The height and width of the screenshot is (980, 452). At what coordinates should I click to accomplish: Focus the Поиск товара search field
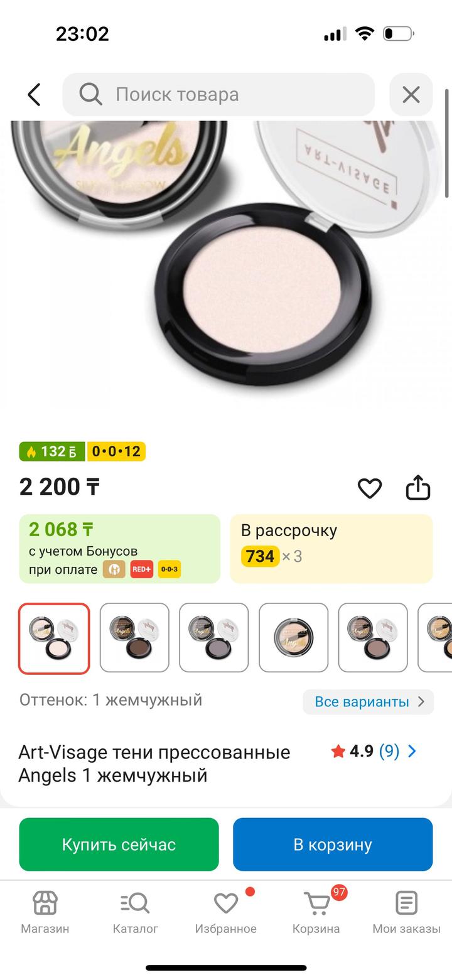click(218, 95)
